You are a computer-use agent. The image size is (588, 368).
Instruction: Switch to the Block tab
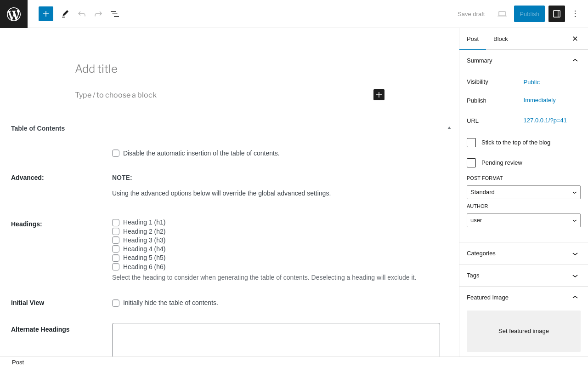click(x=501, y=39)
